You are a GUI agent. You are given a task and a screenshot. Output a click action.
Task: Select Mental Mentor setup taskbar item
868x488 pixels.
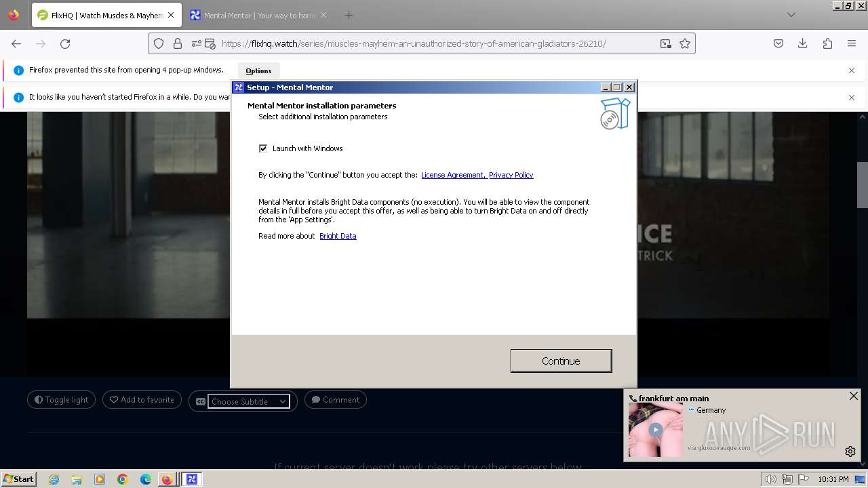pyautogui.click(x=191, y=479)
